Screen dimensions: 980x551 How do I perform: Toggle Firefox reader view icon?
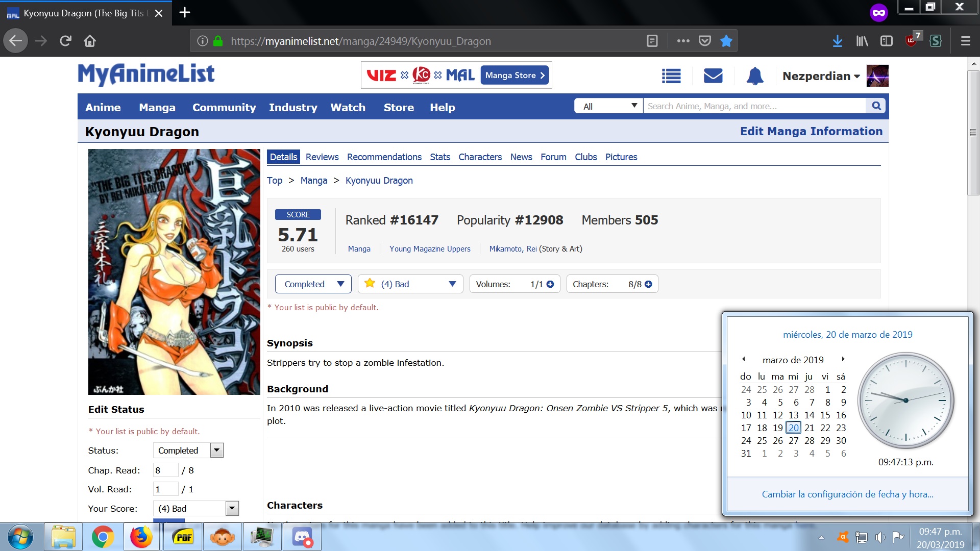point(652,41)
